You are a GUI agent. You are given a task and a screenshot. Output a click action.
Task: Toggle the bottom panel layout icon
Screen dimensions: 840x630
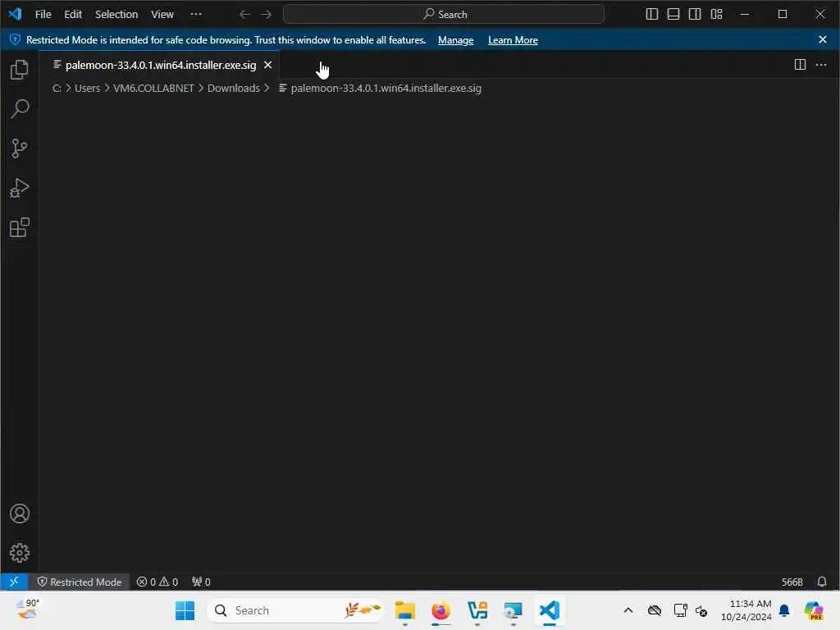click(x=673, y=15)
